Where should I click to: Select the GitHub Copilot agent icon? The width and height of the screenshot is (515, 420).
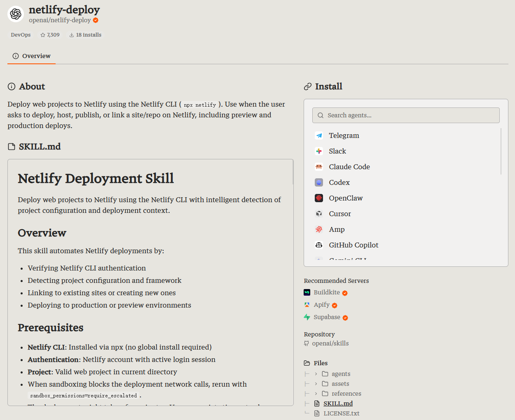click(x=319, y=245)
